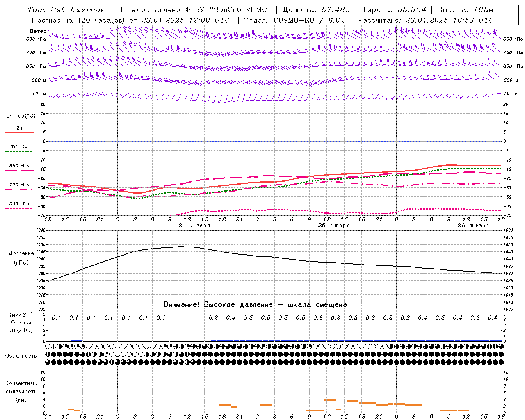Image resolution: width=525 pixels, height=420 pixels.
Task: Click the Модель COSMO-RU / 6.6км text
Action: click(296, 20)
